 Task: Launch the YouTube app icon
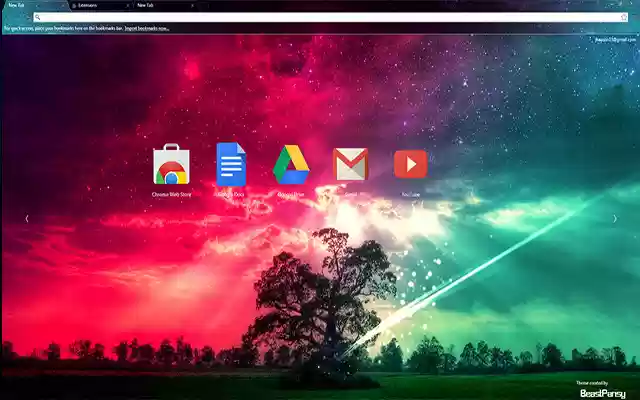[x=411, y=164]
